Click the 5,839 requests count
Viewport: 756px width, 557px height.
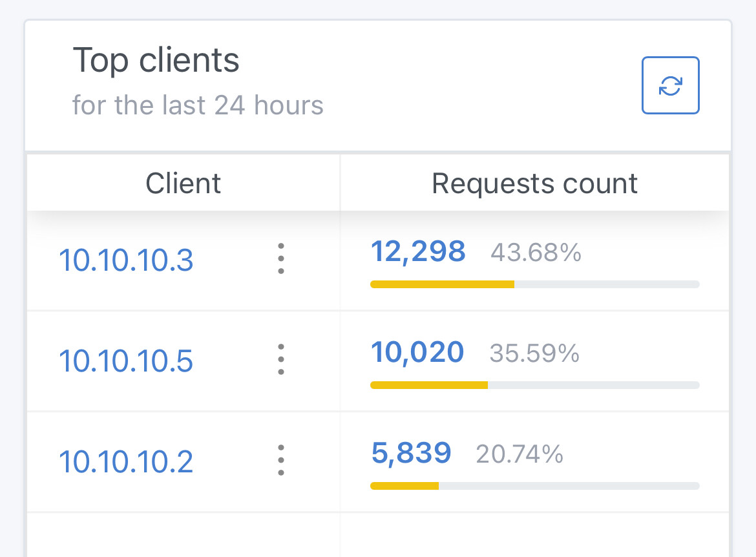(x=411, y=454)
